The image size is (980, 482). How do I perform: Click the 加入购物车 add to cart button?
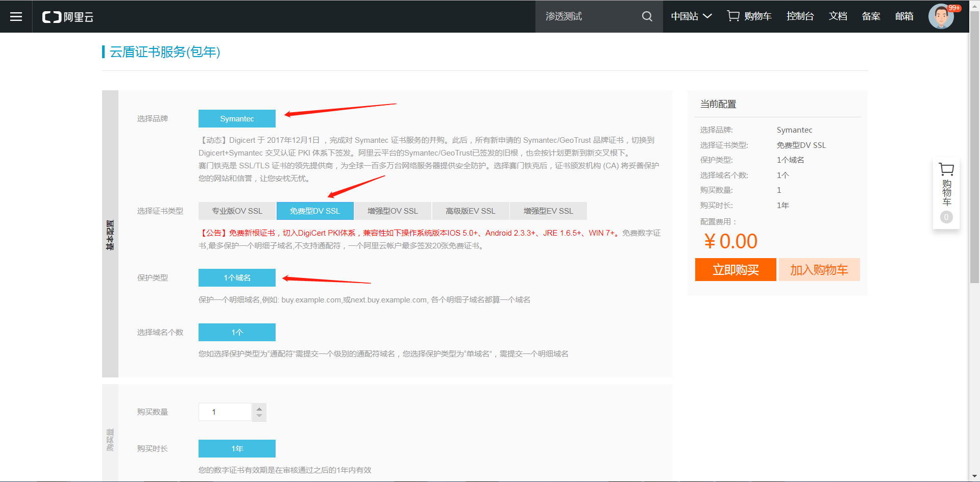pyautogui.click(x=819, y=269)
